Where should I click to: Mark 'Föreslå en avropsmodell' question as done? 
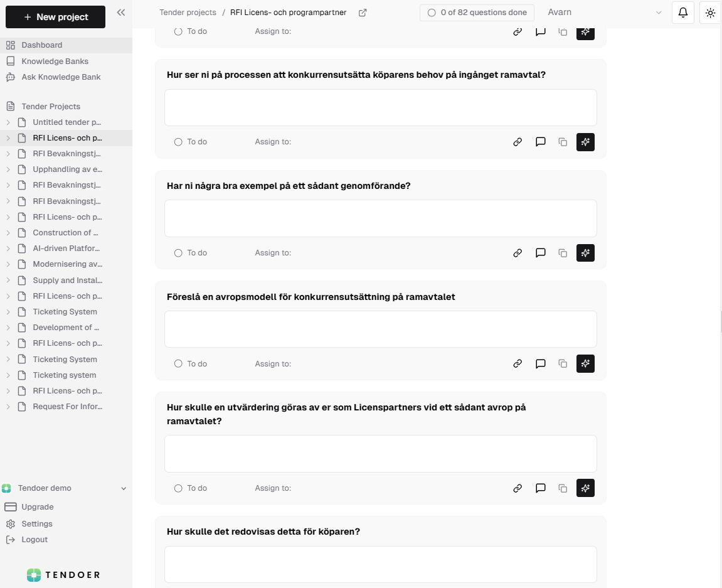pyautogui.click(x=178, y=363)
